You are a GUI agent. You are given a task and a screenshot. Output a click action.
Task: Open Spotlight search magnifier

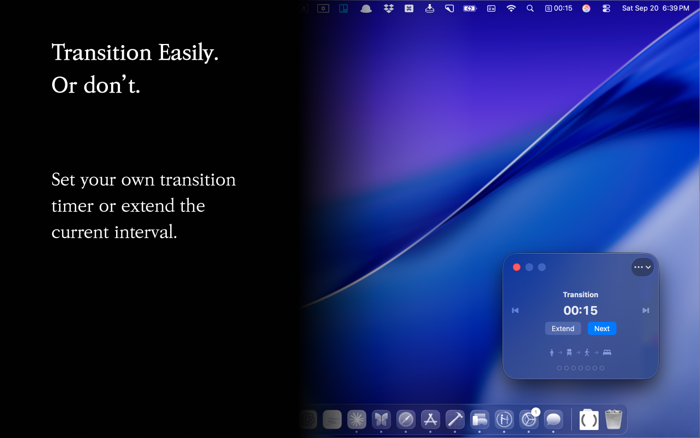click(x=530, y=8)
